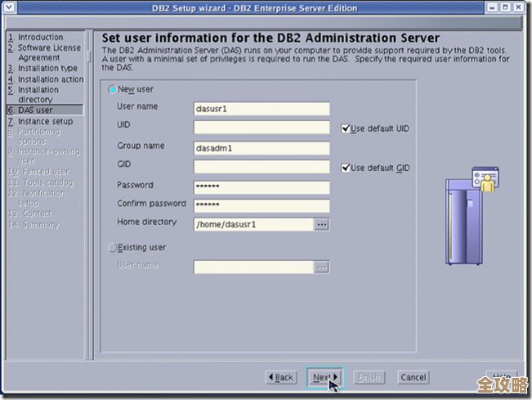
Task: Cancel the DB2 installation wizard
Action: (413, 377)
